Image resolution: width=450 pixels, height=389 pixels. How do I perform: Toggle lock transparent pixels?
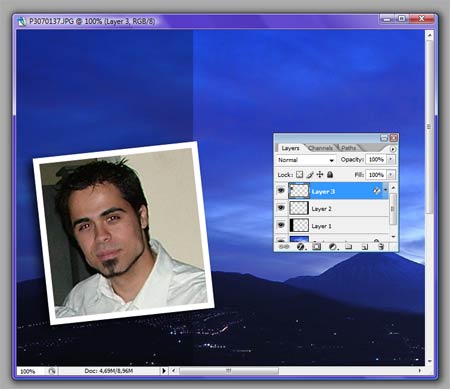click(x=300, y=174)
